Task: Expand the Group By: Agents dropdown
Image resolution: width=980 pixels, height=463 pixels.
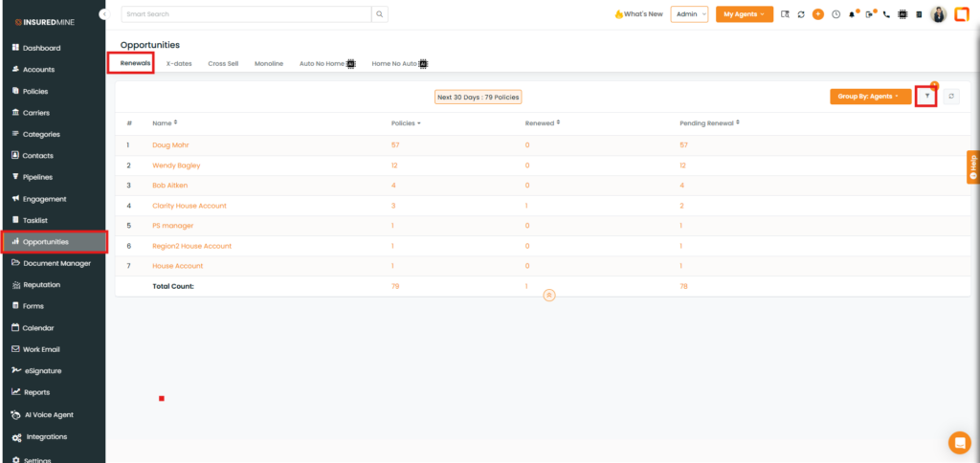Action: tap(870, 97)
